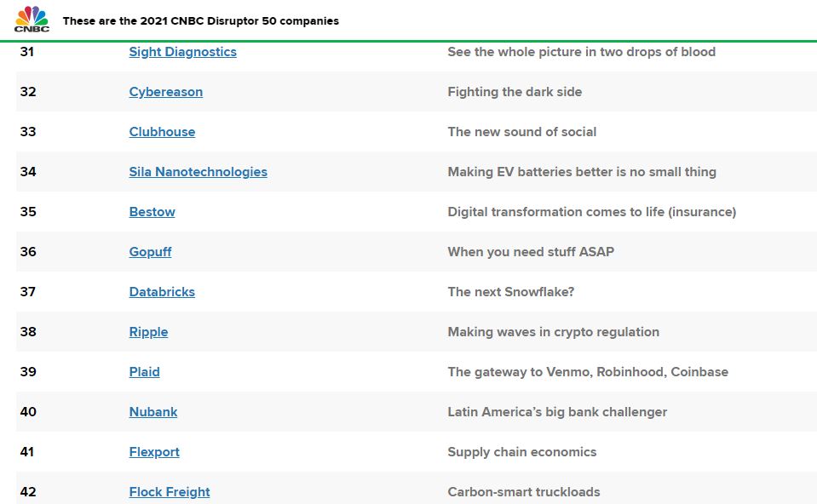Image resolution: width=817 pixels, height=504 pixels.
Task: Click the "Supply chain economics" description
Action: point(522,452)
